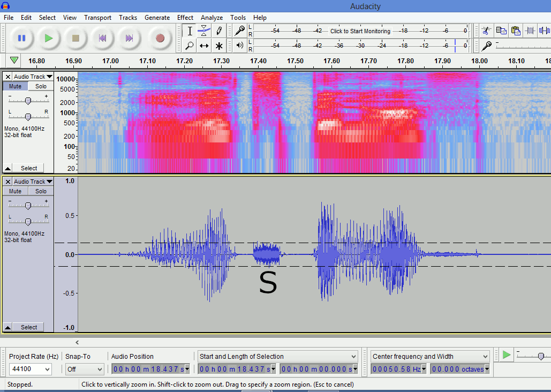Solo the waveform audio track
The width and height of the screenshot is (551, 392).
[41, 191]
